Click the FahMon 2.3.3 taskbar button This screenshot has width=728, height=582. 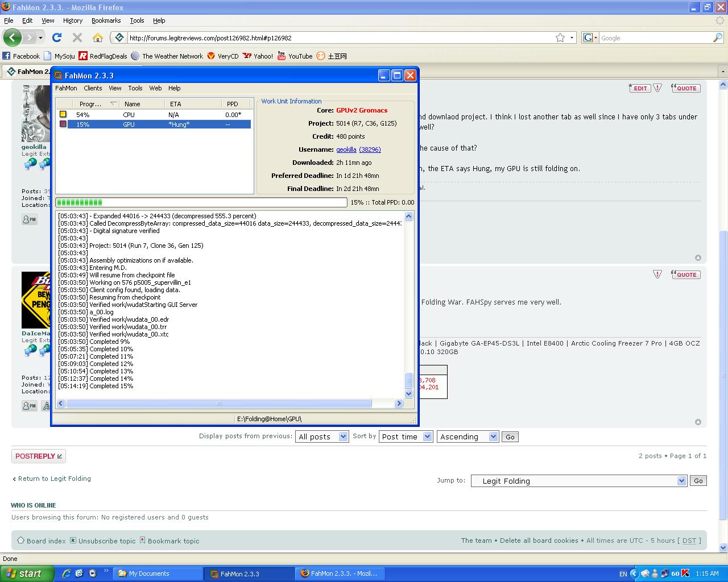pyautogui.click(x=249, y=573)
